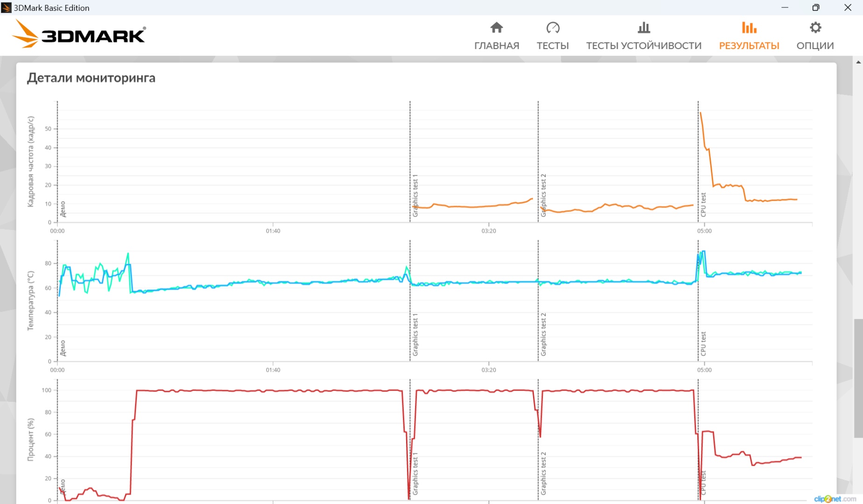This screenshot has width=863, height=504.
Task: Select CPU test marker in frame rate chart
Action: [703, 204]
